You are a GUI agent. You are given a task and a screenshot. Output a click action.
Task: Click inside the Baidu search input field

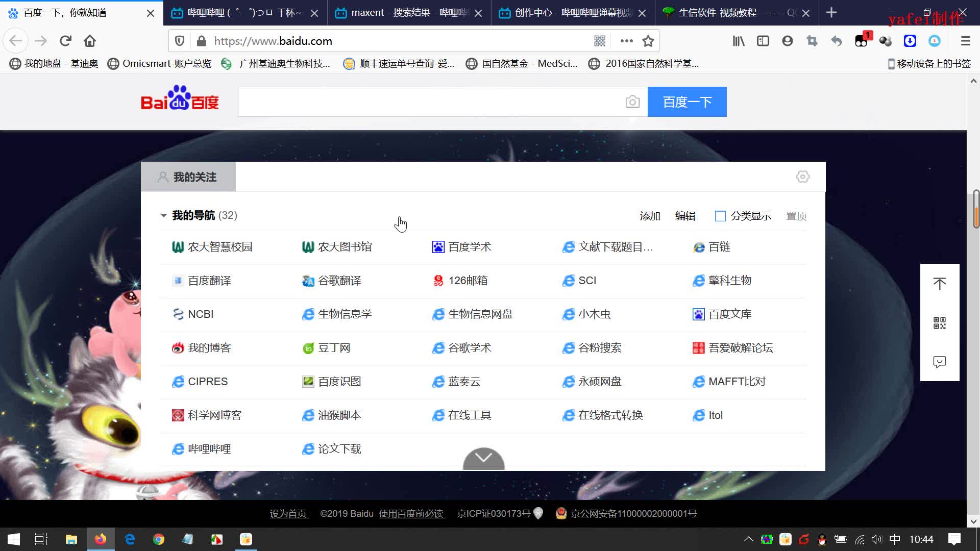(x=434, y=102)
